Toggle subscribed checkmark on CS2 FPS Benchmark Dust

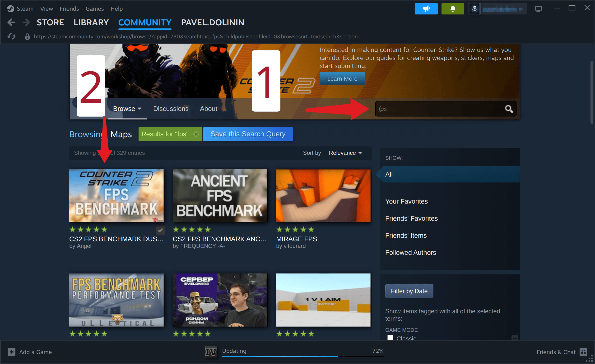160,230
